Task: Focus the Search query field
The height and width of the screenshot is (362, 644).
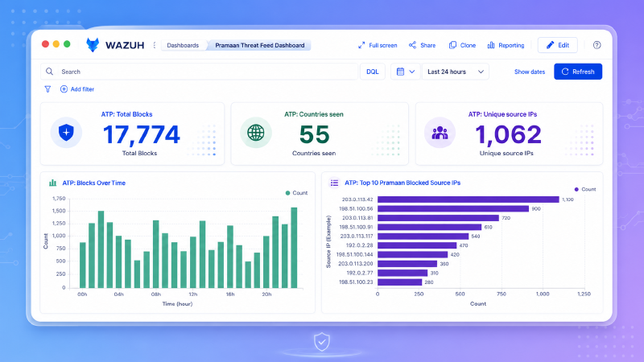Action: click(x=199, y=72)
